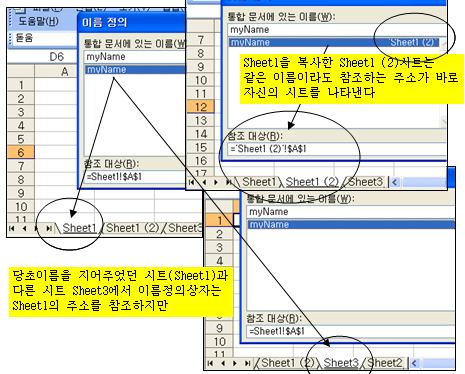Select Sheet2 tab in bottom window
This screenshot has width=465, height=374.
pyautogui.click(x=385, y=363)
